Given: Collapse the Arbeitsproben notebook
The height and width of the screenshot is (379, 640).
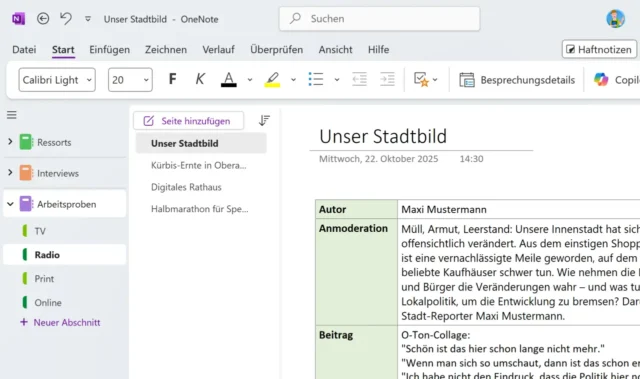Looking at the screenshot, I should [10, 204].
